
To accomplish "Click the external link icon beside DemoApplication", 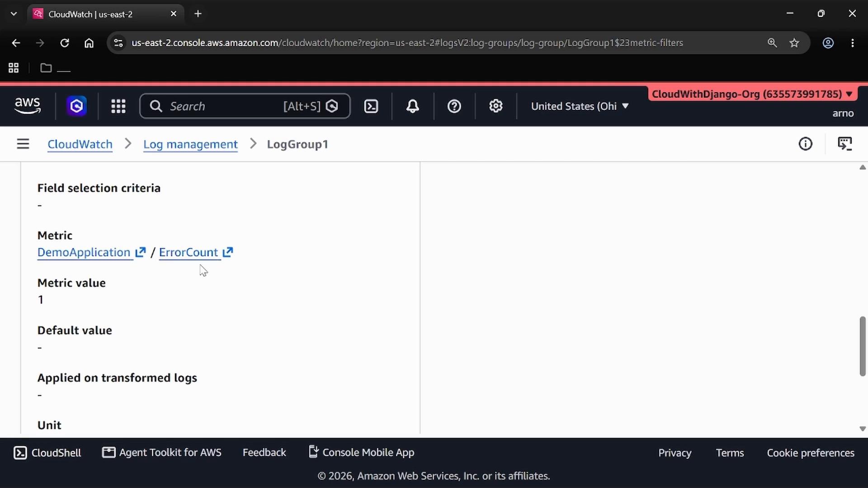I will pos(141,252).
